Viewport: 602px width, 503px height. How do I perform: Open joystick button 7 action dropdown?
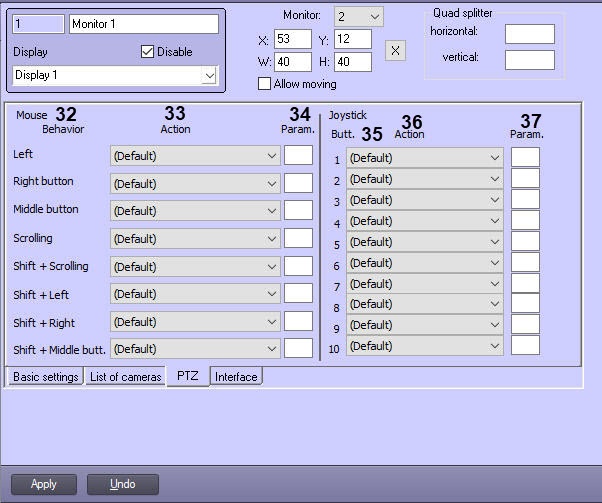click(x=425, y=284)
